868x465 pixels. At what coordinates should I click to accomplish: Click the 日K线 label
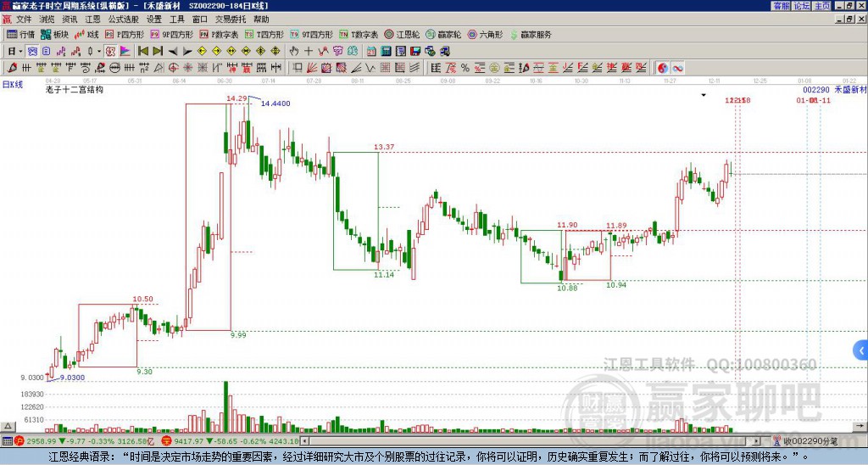(x=13, y=84)
